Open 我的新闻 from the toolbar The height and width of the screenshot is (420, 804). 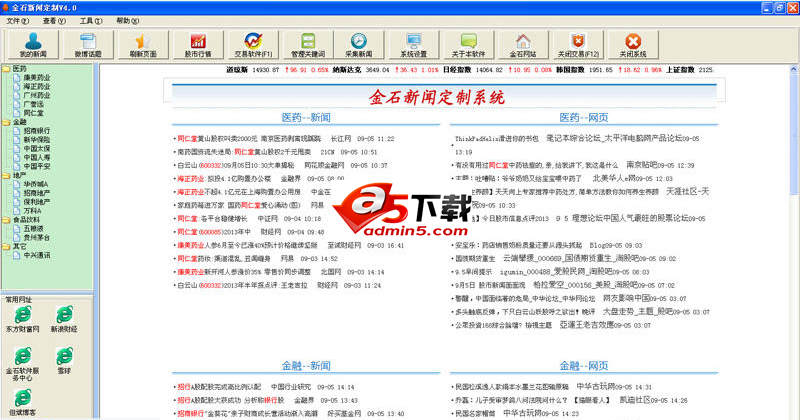coord(33,45)
